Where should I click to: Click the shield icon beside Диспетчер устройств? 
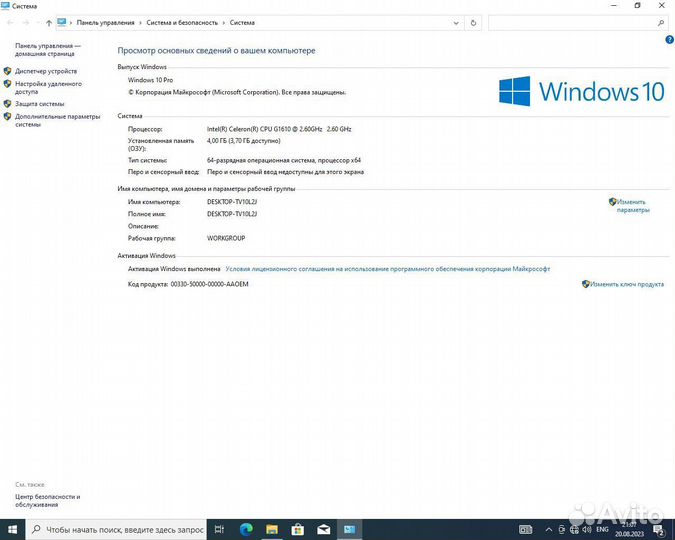(x=7, y=71)
